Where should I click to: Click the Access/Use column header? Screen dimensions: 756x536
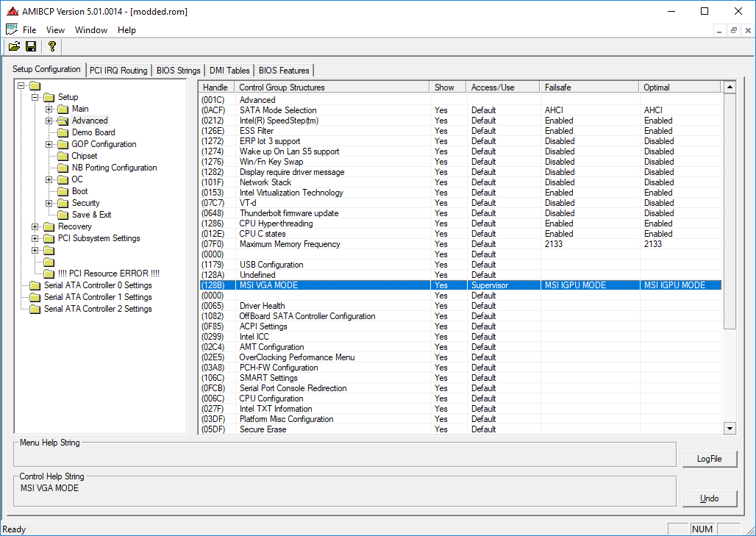tap(503, 87)
